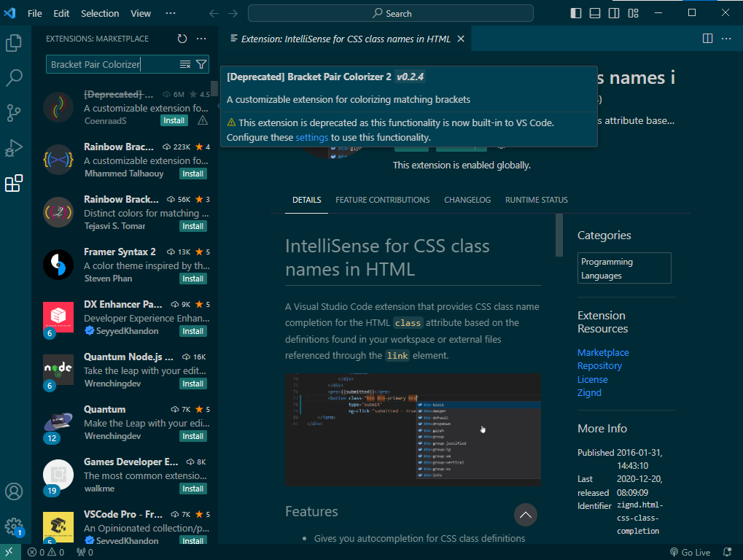
Task: Click the settings link in deprecation tooltip
Action: pos(311,137)
